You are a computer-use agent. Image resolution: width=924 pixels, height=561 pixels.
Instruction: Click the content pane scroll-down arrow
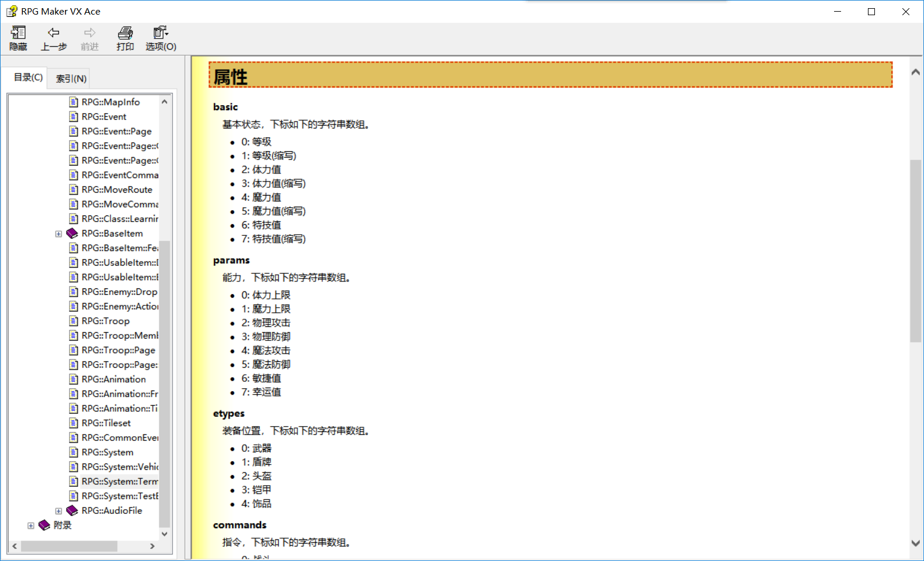tap(915, 543)
